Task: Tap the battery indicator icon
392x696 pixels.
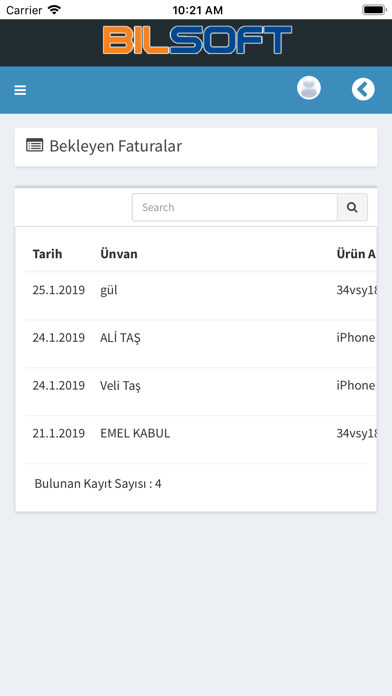Action: tap(374, 10)
